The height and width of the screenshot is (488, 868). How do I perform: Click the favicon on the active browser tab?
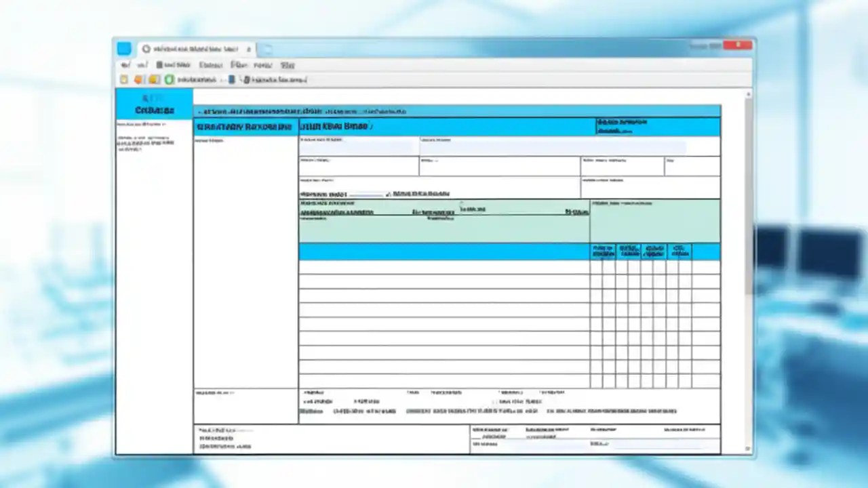click(x=146, y=48)
